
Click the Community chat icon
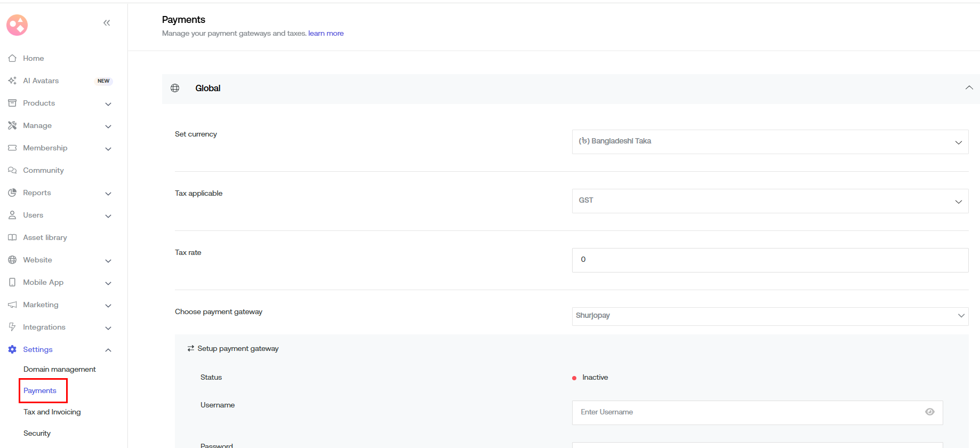point(12,170)
